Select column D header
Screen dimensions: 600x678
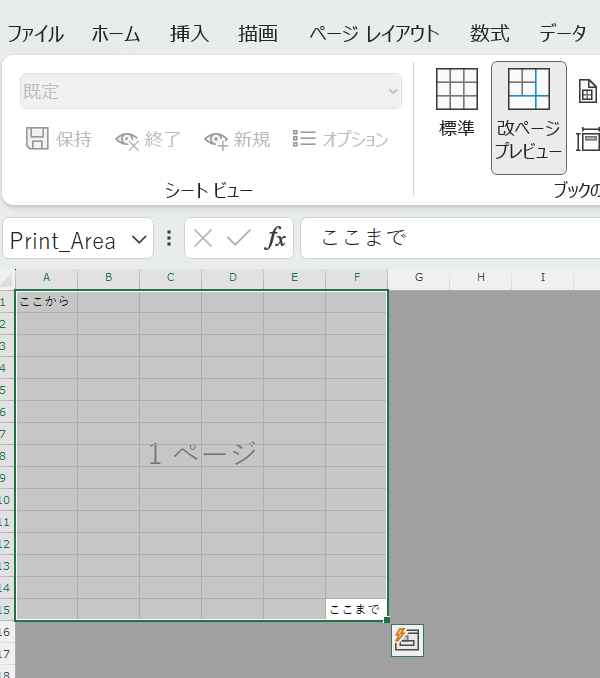point(232,277)
